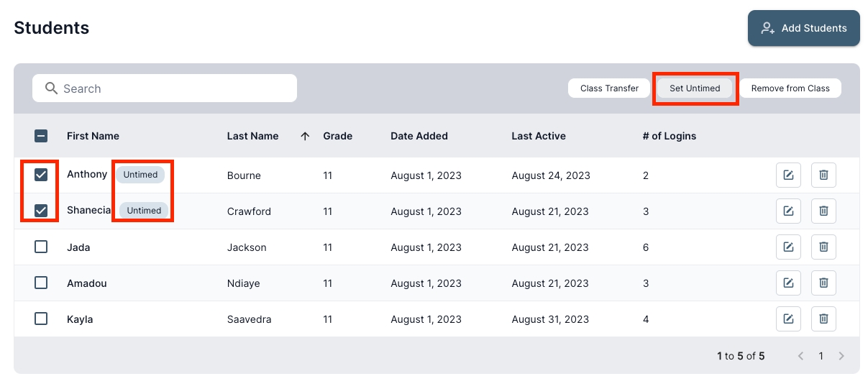Screen dimensions: 868x389
Task: Go to next page arrow
Action: click(841, 356)
